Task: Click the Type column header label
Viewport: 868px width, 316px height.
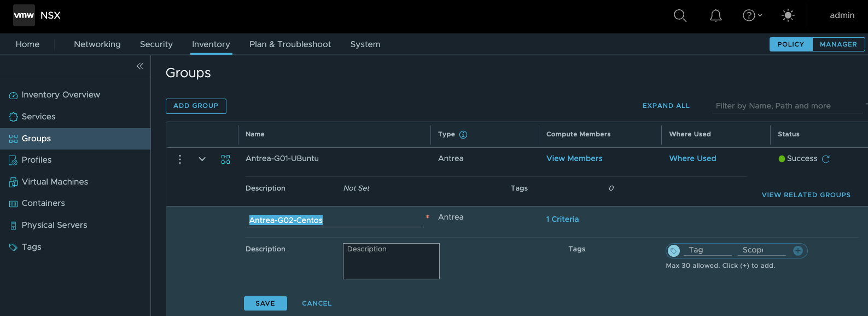Action: coord(446,134)
